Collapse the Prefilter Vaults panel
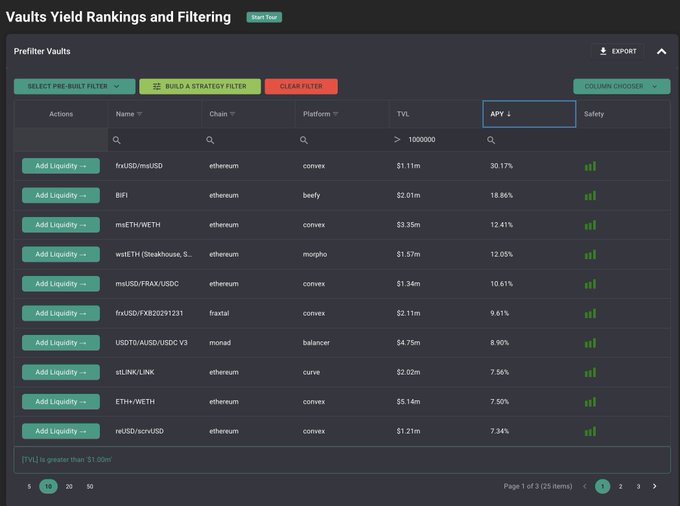680x506 pixels. click(661, 52)
